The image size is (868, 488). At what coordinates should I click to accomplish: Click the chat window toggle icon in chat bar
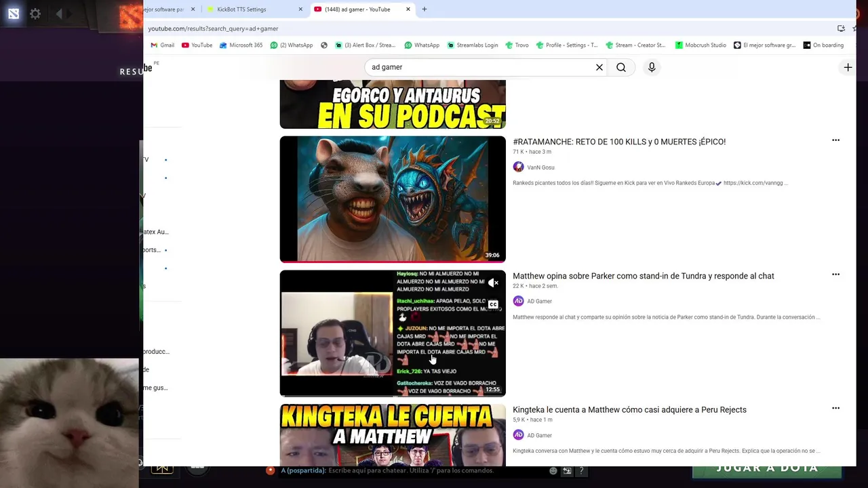point(567,470)
